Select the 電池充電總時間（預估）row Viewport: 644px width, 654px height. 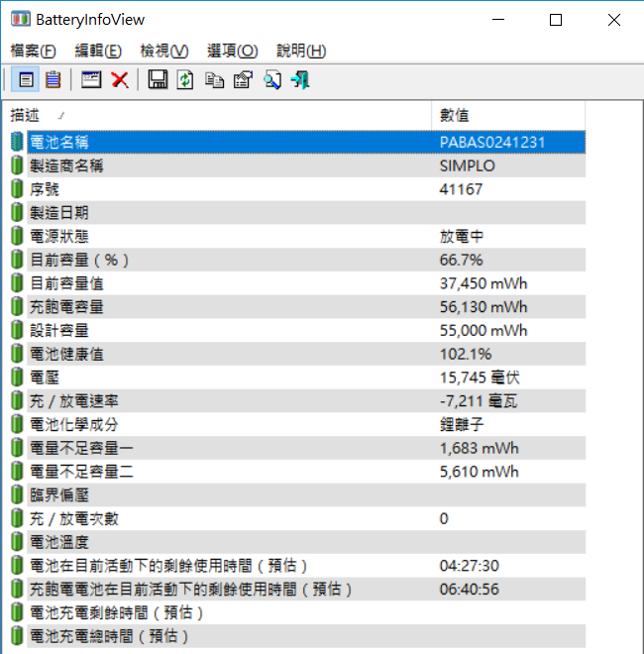(x=298, y=636)
